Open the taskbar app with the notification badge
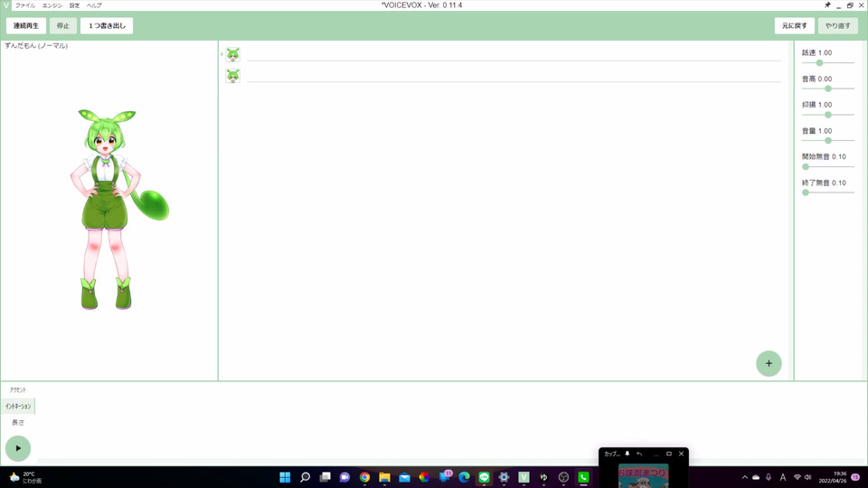This screenshot has height=488, width=868. (445, 476)
